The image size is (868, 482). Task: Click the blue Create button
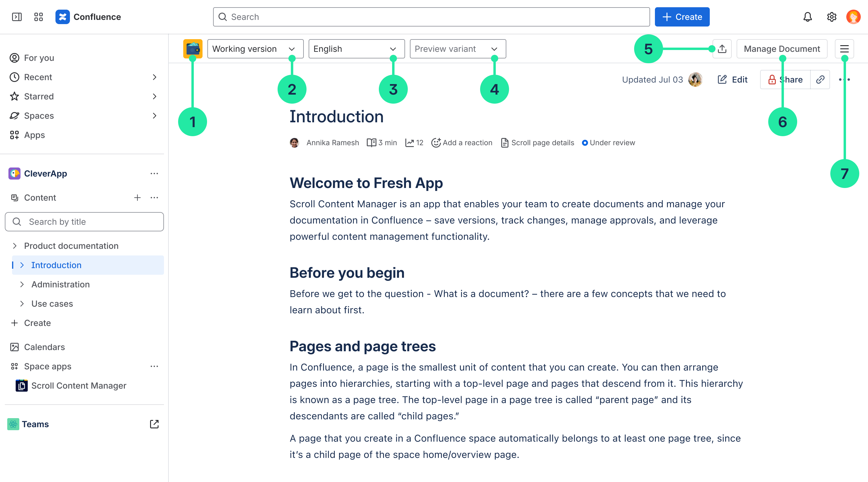pos(682,17)
